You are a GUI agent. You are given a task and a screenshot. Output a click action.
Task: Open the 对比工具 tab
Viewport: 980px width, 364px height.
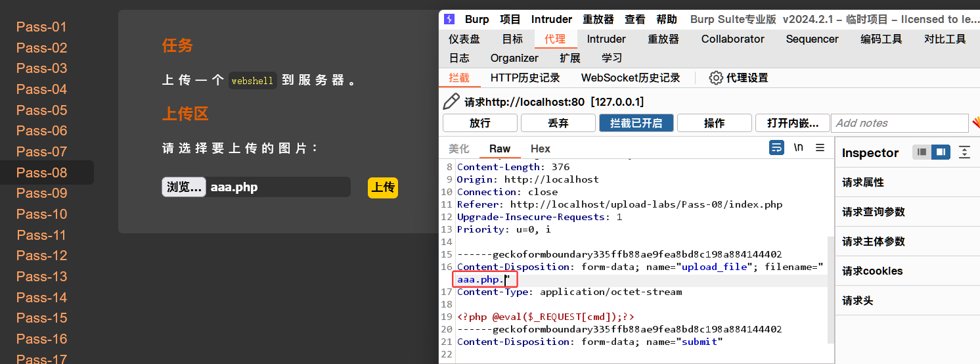tap(945, 39)
